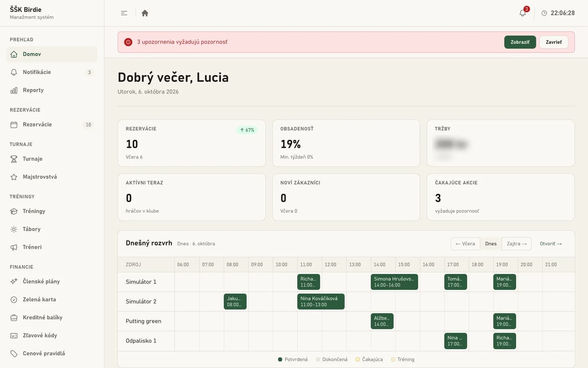Screen dimensions: 588x368
Task: Switch schedule to Zajtra
Action: point(517,244)
